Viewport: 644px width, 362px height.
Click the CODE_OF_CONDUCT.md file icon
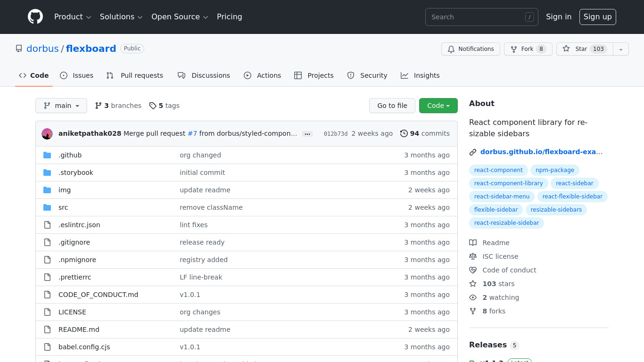[x=47, y=295]
